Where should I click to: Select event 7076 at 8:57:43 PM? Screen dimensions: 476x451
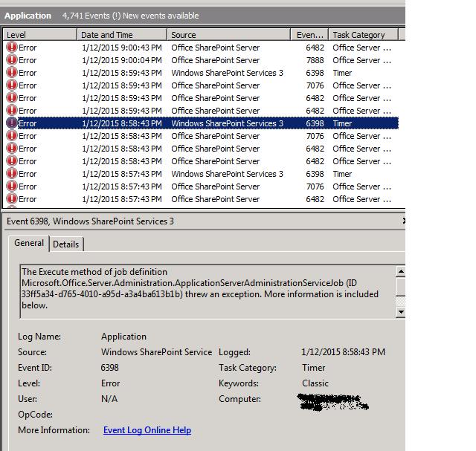[202, 186]
